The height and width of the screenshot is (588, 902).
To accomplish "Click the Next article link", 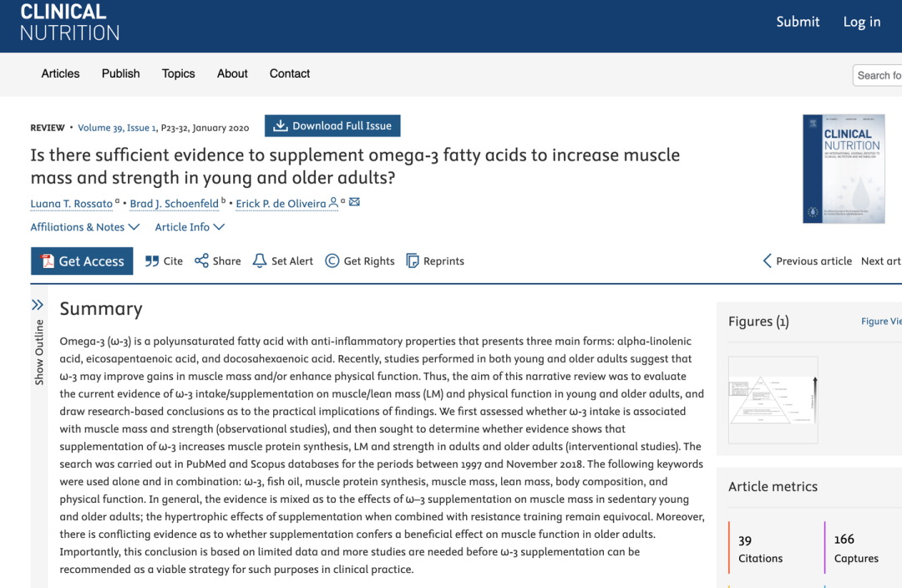I will (x=881, y=261).
